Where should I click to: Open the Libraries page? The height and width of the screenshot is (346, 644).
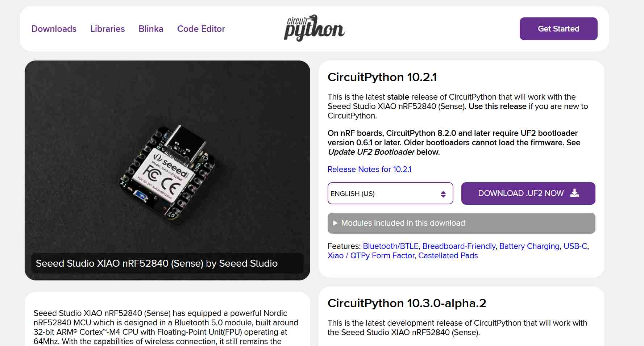pyautogui.click(x=108, y=29)
